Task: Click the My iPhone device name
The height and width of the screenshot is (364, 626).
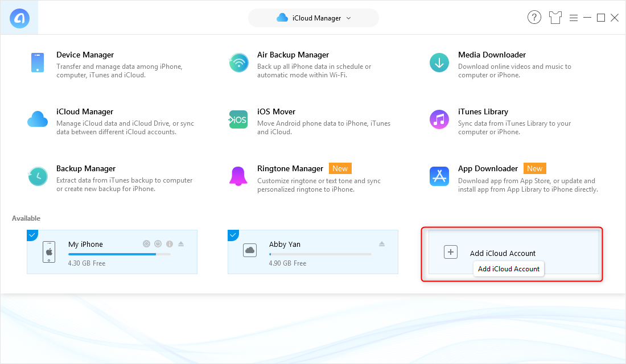Action: point(85,244)
